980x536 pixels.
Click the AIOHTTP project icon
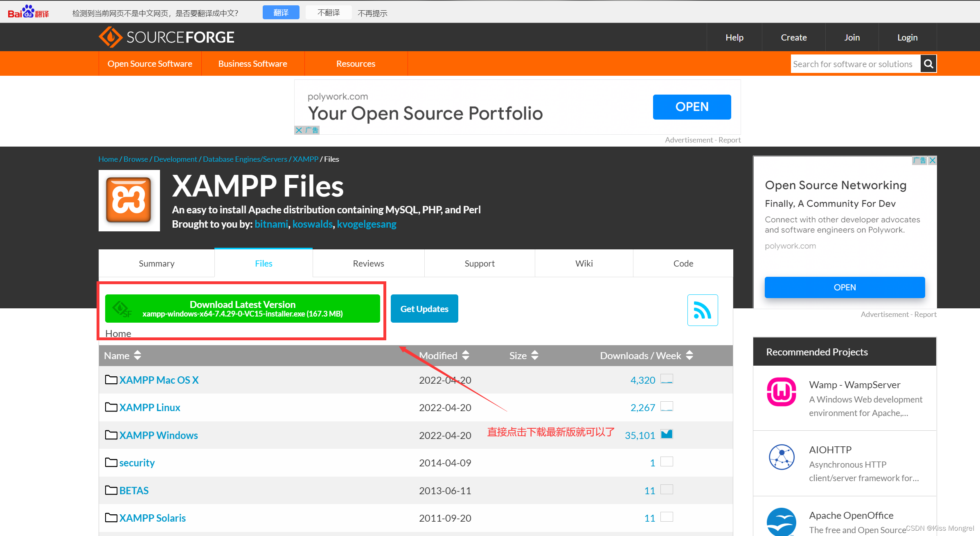pyautogui.click(x=782, y=457)
